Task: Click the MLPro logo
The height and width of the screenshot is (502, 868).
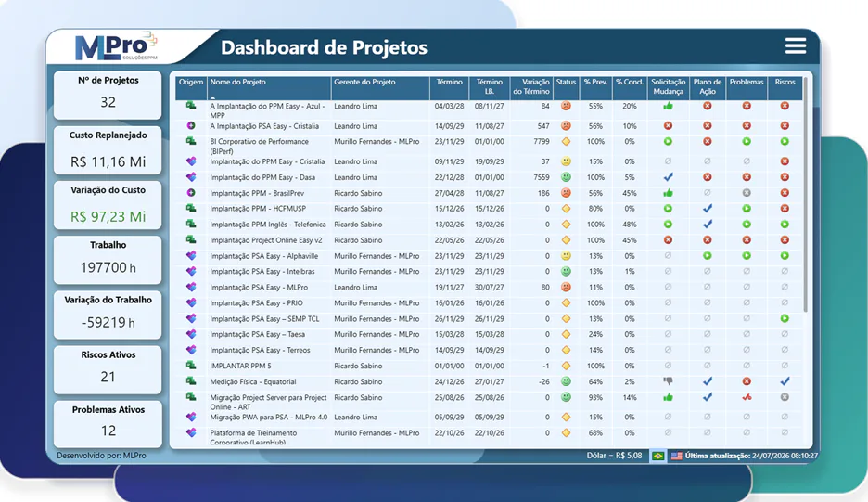Action: pos(116,47)
